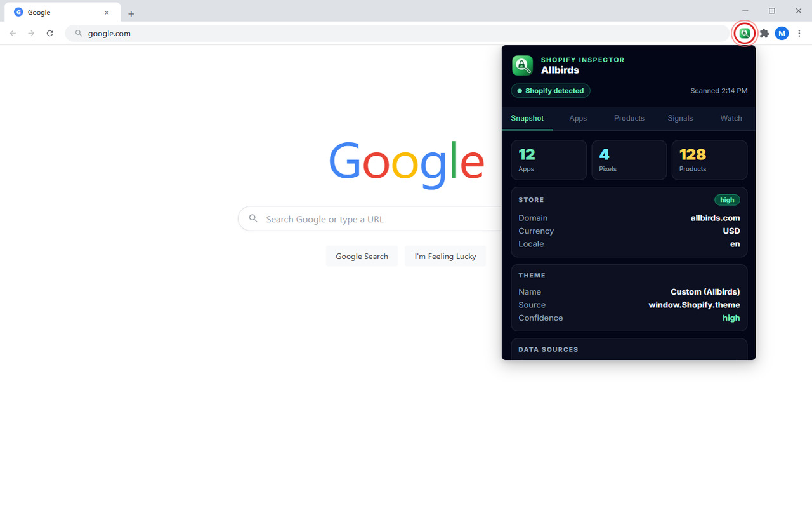The width and height of the screenshot is (812, 508).
Task: Open the Products tab
Action: pos(629,118)
